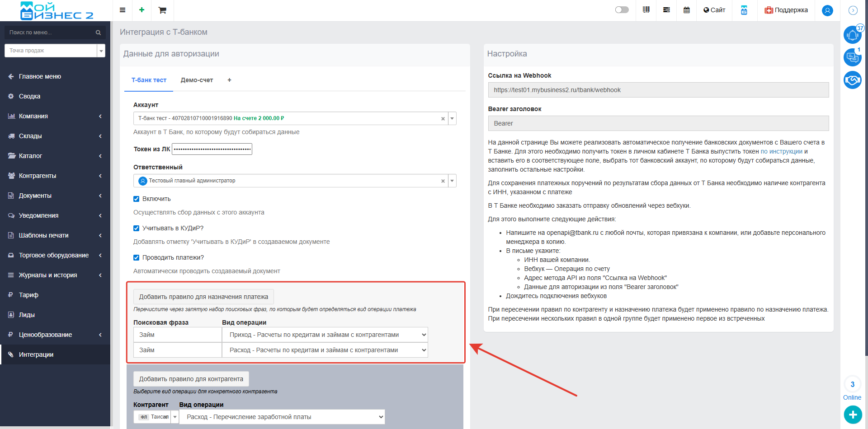
Task: Open notifications bell with 37 badge
Action: [x=852, y=35]
